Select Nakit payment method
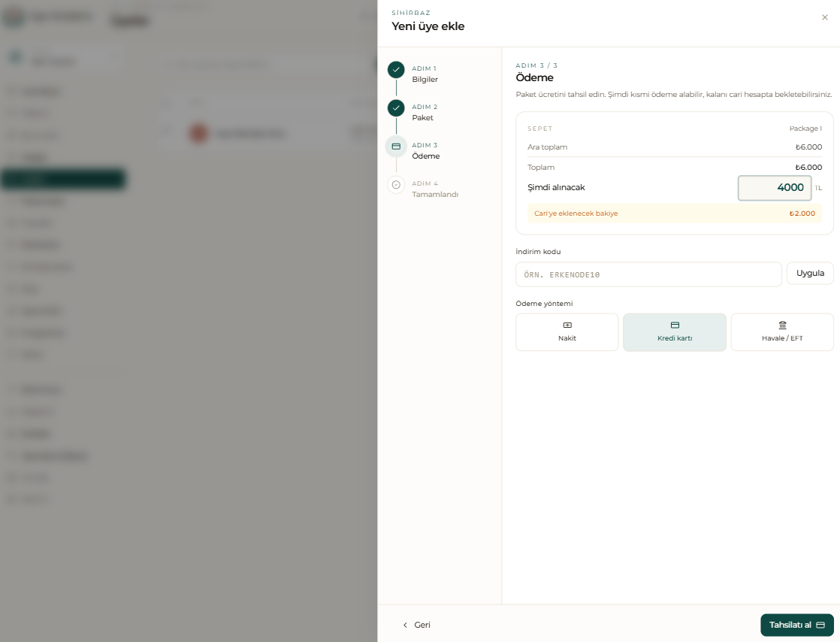This screenshot has width=840, height=642. click(x=567, y=332)
